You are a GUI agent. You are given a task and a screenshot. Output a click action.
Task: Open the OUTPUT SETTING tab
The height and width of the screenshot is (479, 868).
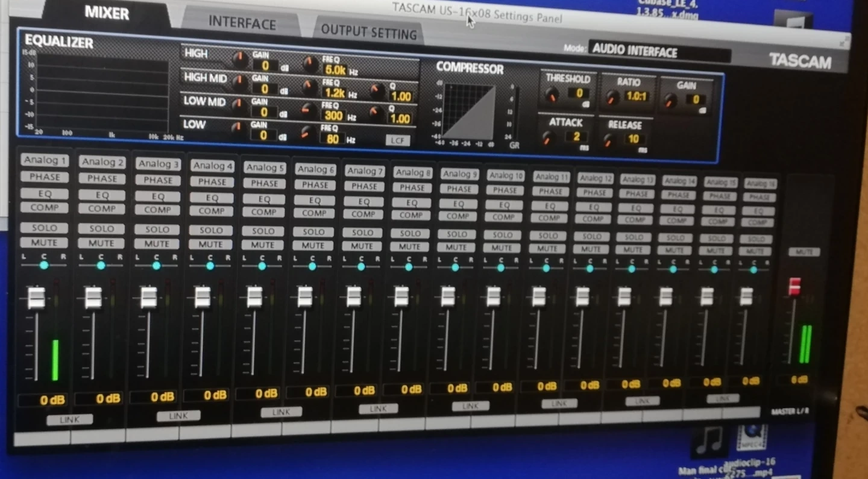[x=368, y=32]
